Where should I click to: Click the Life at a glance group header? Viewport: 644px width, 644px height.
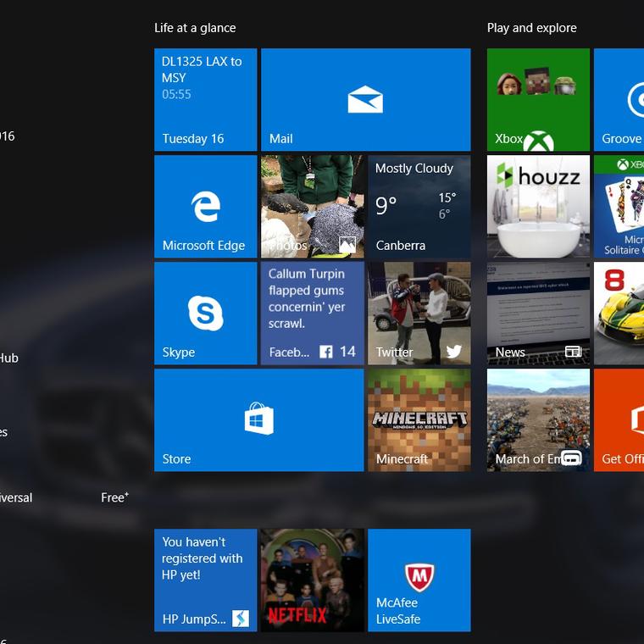click(x=195, y=28)
